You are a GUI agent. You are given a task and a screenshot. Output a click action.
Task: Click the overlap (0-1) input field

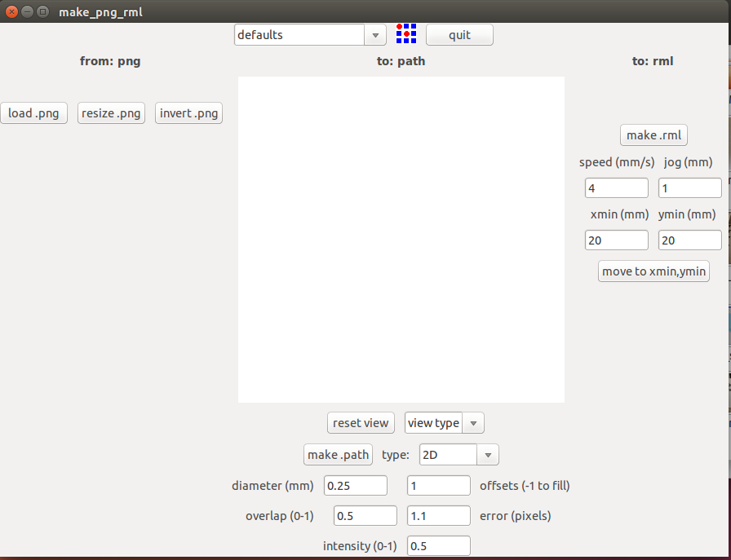pyautogui.click(x=365, y=516)
